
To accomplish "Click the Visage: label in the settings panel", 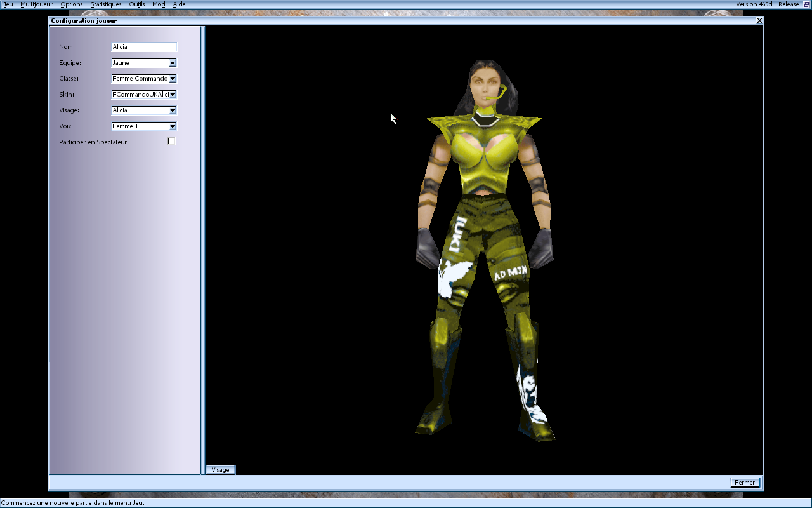I will [69, 110].
